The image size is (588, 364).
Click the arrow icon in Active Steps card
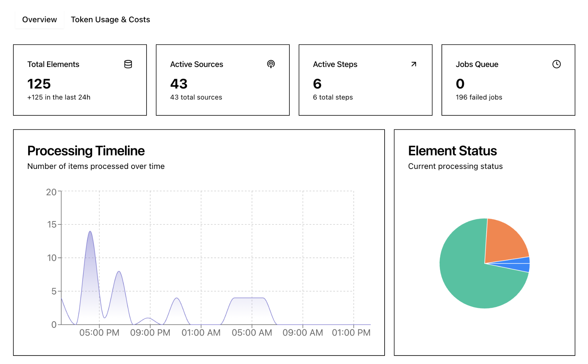point(413,64)
